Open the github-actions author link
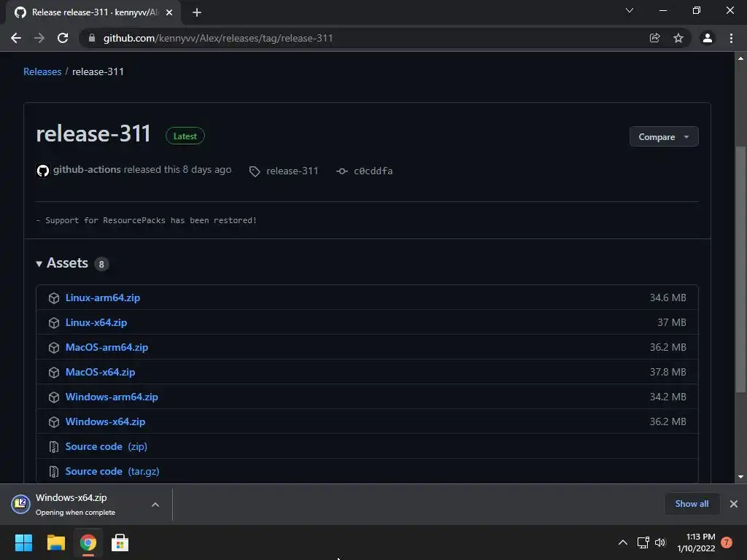Viewport: 747px width, 560px height. (x=87, y=169)
